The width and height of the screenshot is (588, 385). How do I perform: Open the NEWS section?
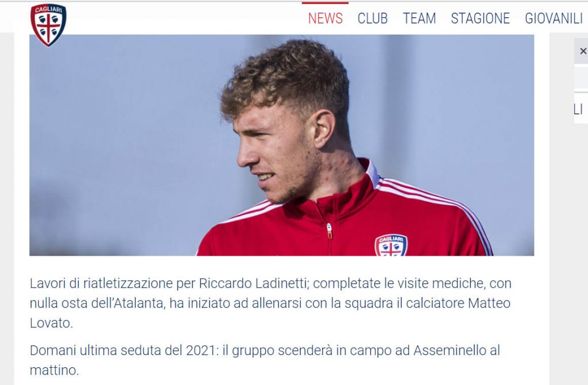325,18
